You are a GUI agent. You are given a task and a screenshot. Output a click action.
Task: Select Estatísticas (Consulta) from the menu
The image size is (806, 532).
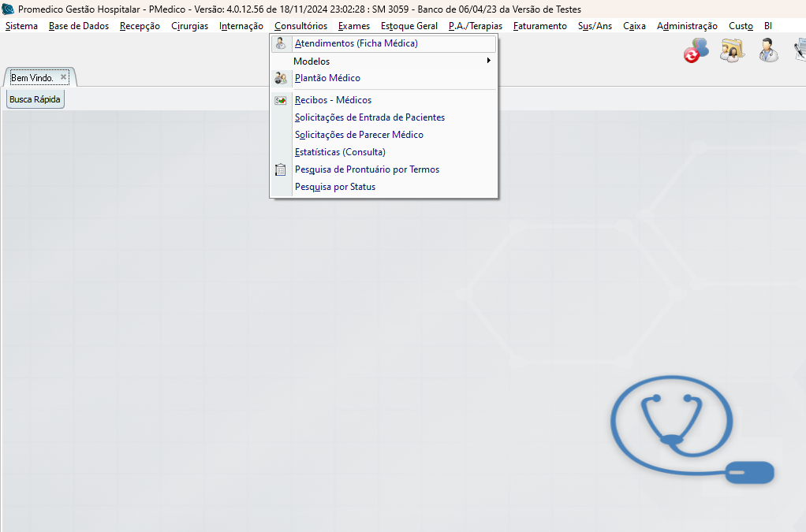[339, 153]
